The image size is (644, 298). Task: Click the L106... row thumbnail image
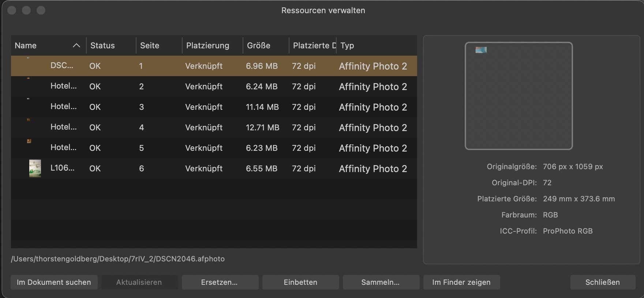35,168
